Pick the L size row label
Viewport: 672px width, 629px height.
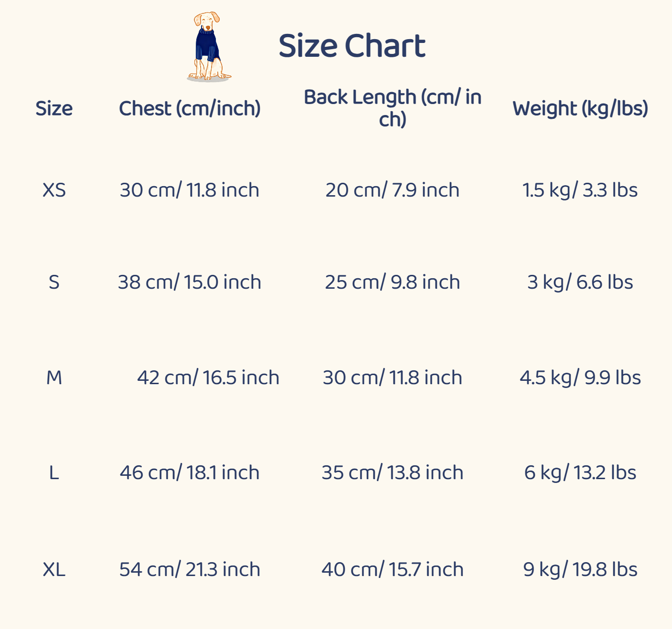tap(54, 472)
